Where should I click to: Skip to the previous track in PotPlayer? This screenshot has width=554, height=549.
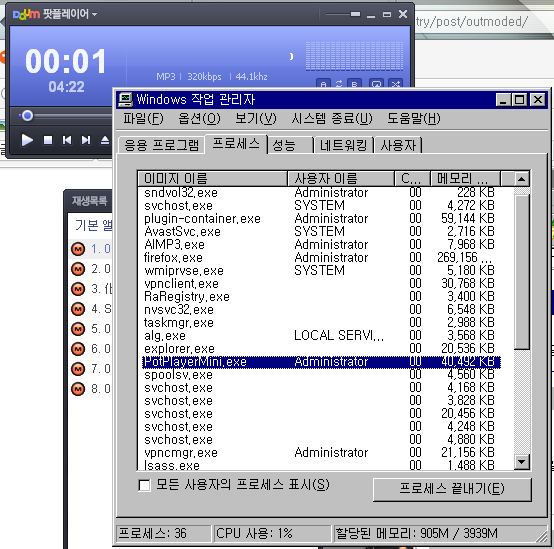(67, 140)
